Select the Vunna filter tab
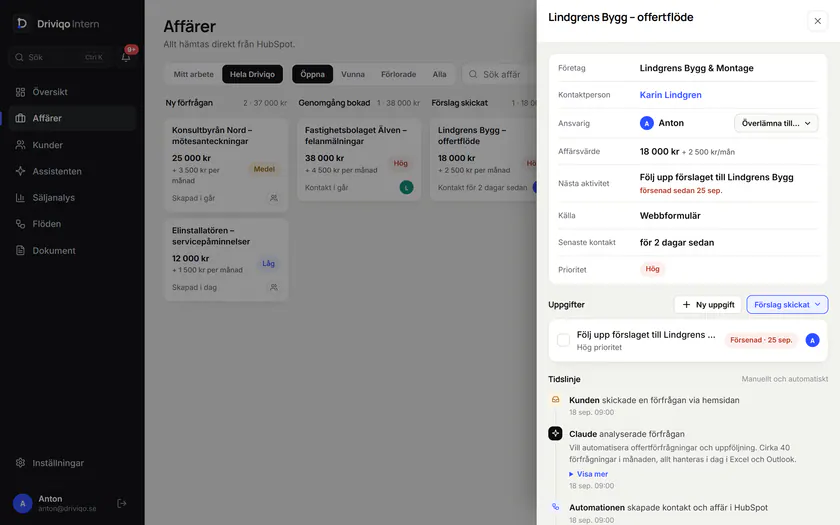Image resolution: width=840 pixels, height=525 pixels. click(353, 74)
